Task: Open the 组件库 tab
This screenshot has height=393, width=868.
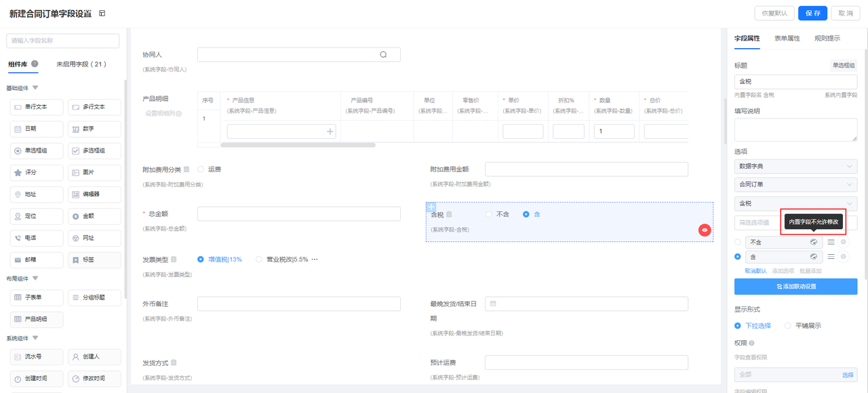Action: [x=18, y=64]
